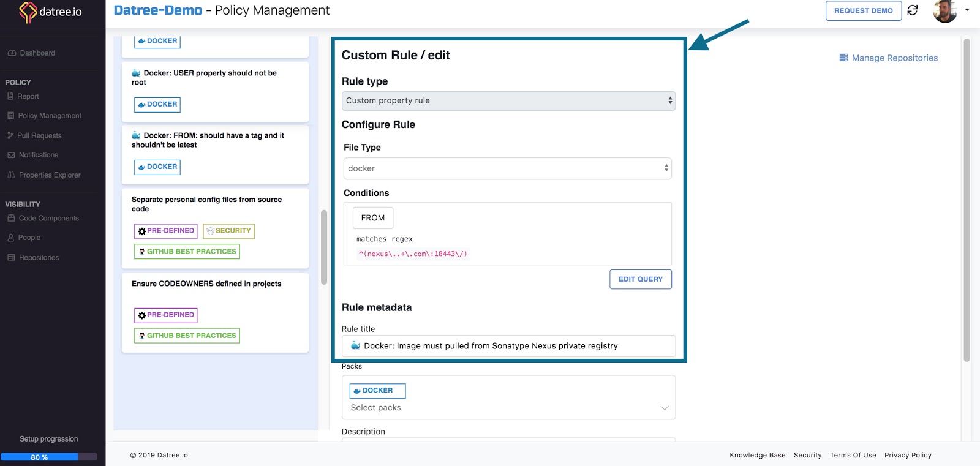Open the Report sidebar item
Screen dimensions: 980x466
click(28, 96)
